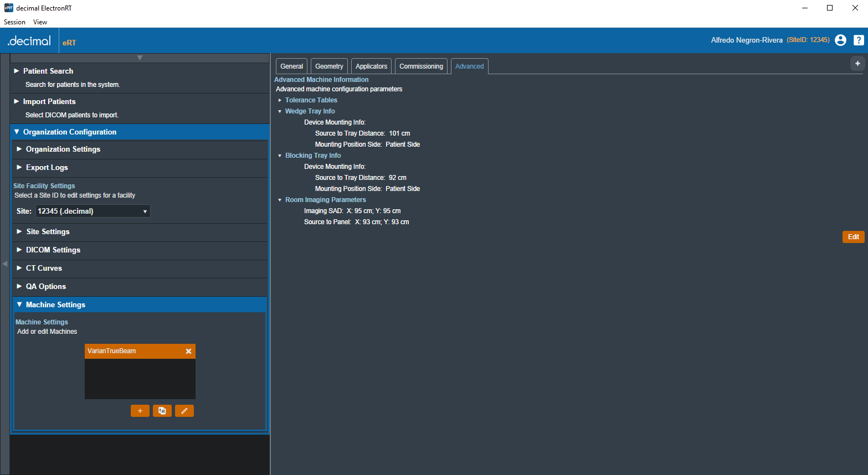Open the help question mark icon
868x475 pixels.
click(858, 40)
